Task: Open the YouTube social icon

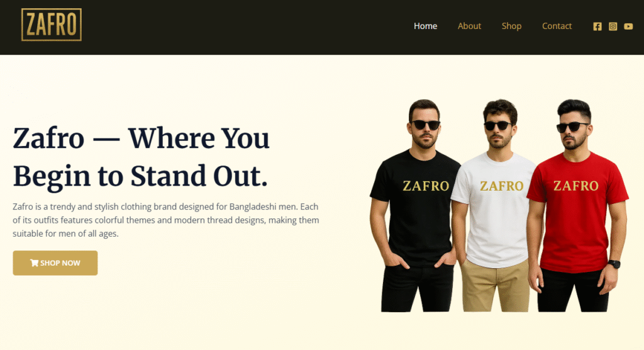Action: 628,26
